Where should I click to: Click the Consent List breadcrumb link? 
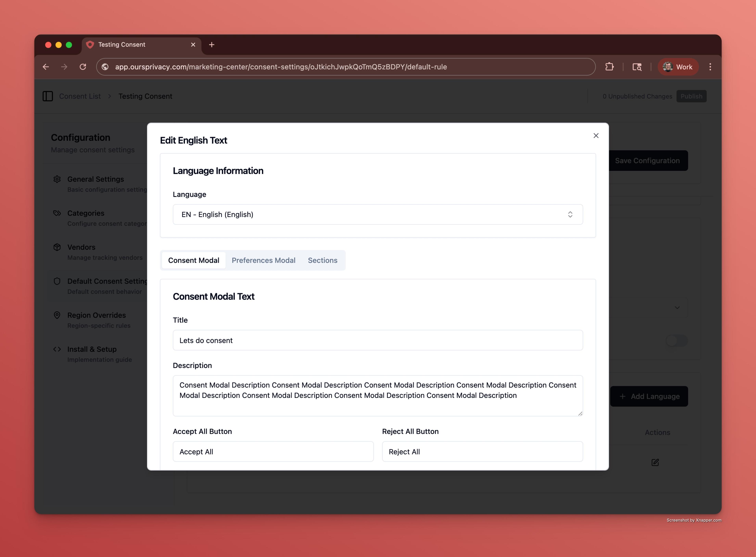click(80, 96)
